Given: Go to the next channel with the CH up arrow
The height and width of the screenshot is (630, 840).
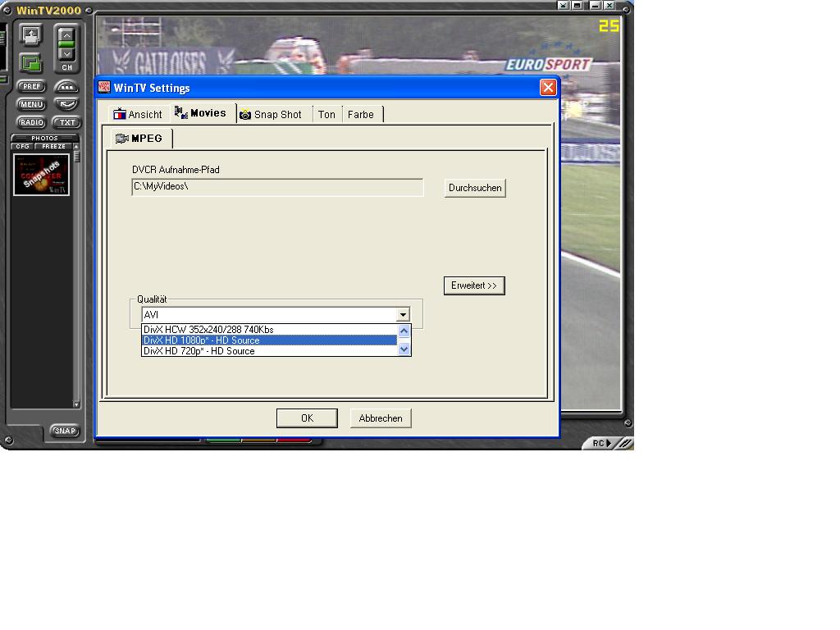Looking at the screenshot, I should coord(66,35).
